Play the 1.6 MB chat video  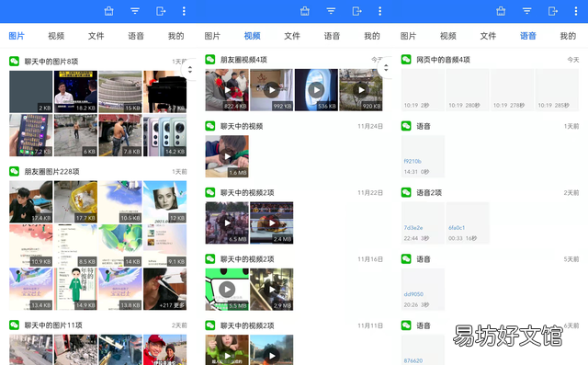227,156
